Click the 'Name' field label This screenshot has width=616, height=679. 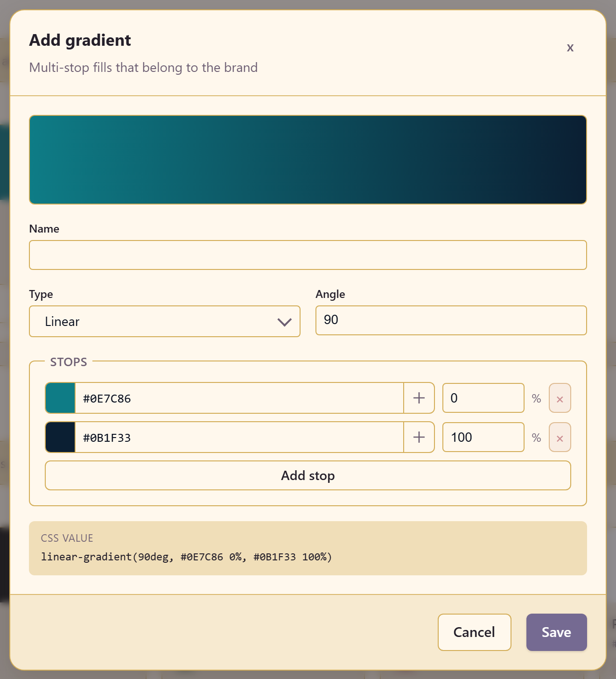click(x=44, y=229)
